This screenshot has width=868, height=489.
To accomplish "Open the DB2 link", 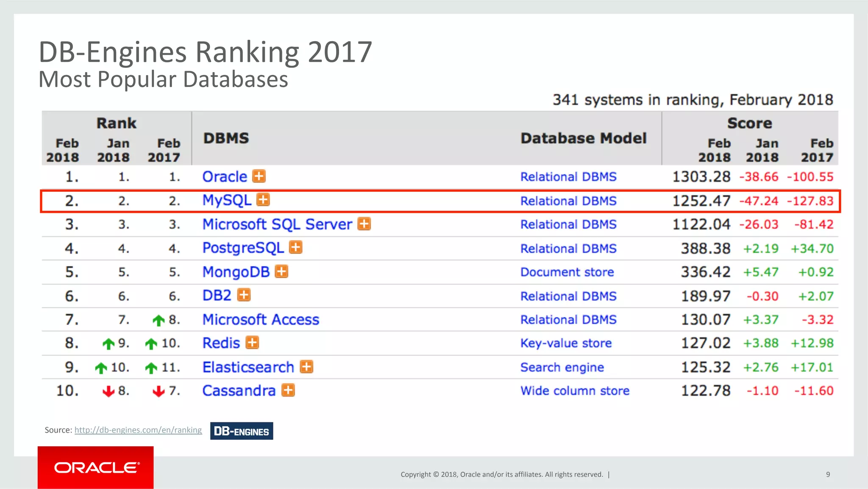I will (x=217, y=295).
